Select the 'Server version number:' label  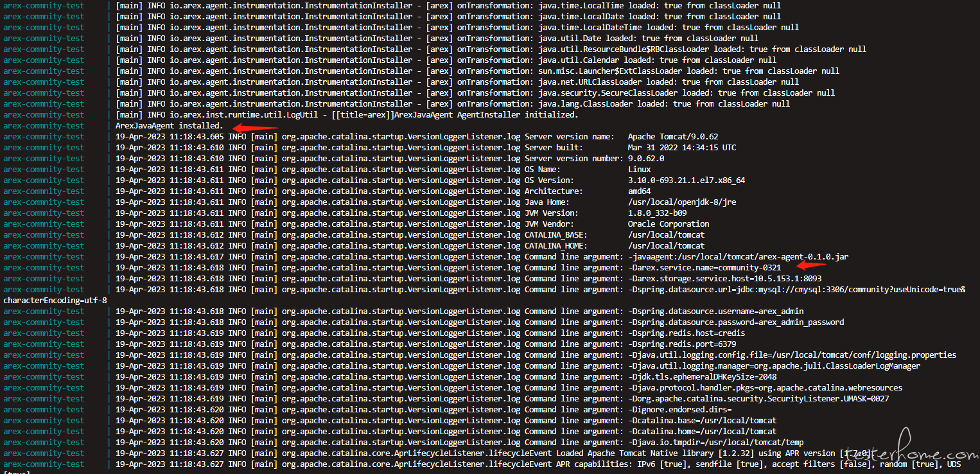coord(574,158)
